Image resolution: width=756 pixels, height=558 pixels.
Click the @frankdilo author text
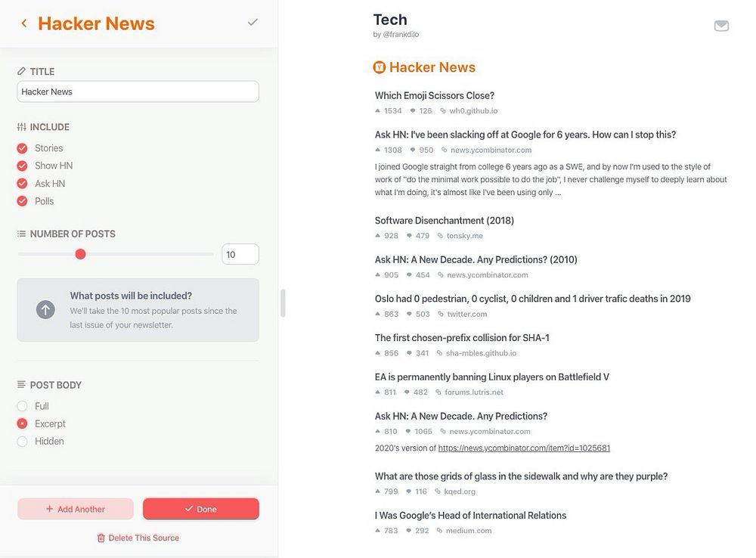coord(401,34)
